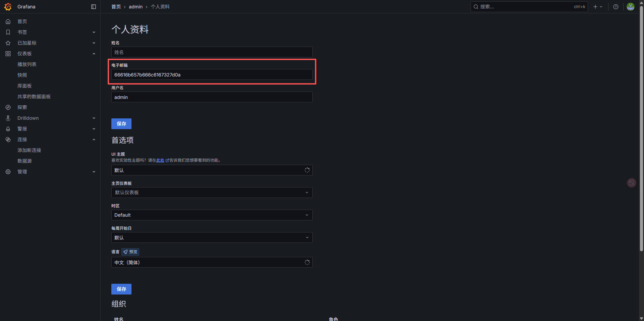644x321 pixels.
Task: Open the 主页仪表板 dropdown
Action: pos(212,193)
